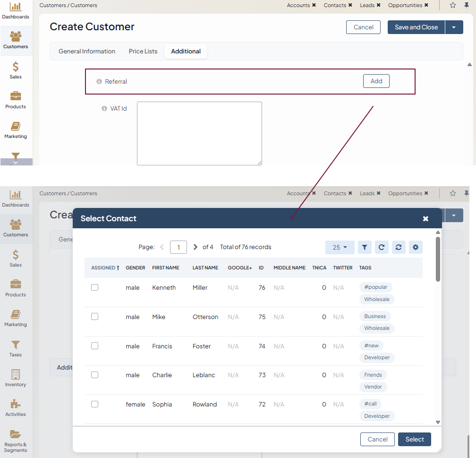
Task: Click inside the VAT Id text area
Action: [x=199, y=133]
